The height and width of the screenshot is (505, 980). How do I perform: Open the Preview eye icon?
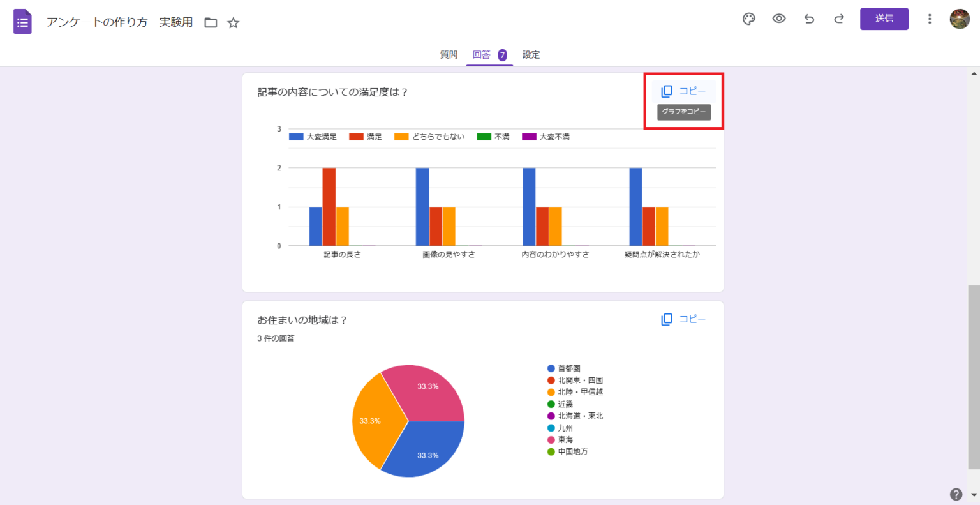(778, 19)
